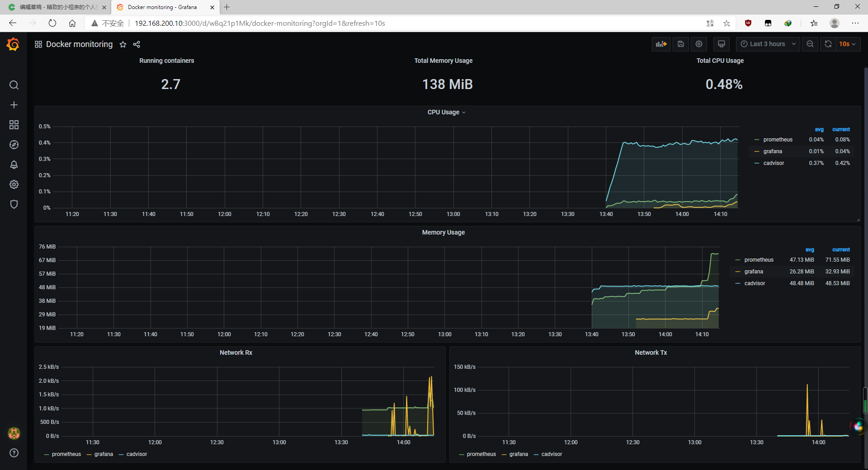Save the dashboard with disk icon
868x470 pixels.
pos(681,44)
